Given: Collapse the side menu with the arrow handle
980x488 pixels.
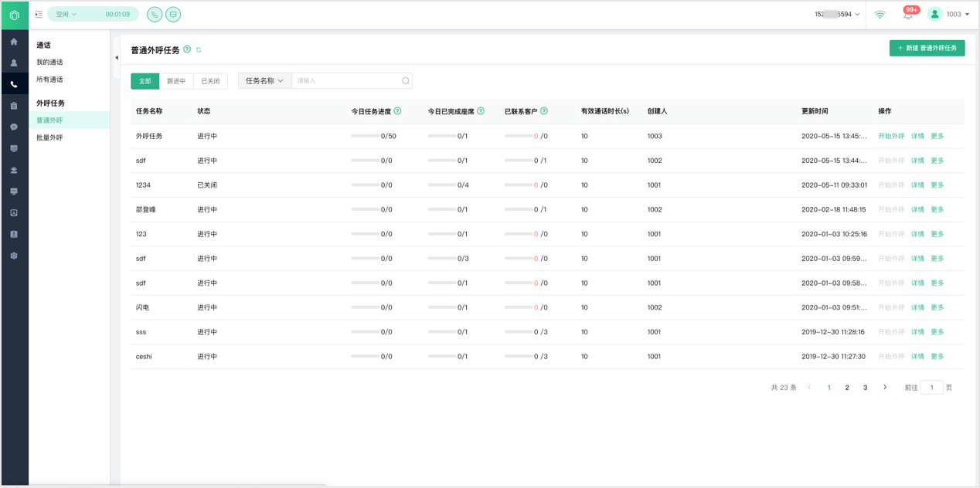Looking at the screenshot, I should click(117, 58).
